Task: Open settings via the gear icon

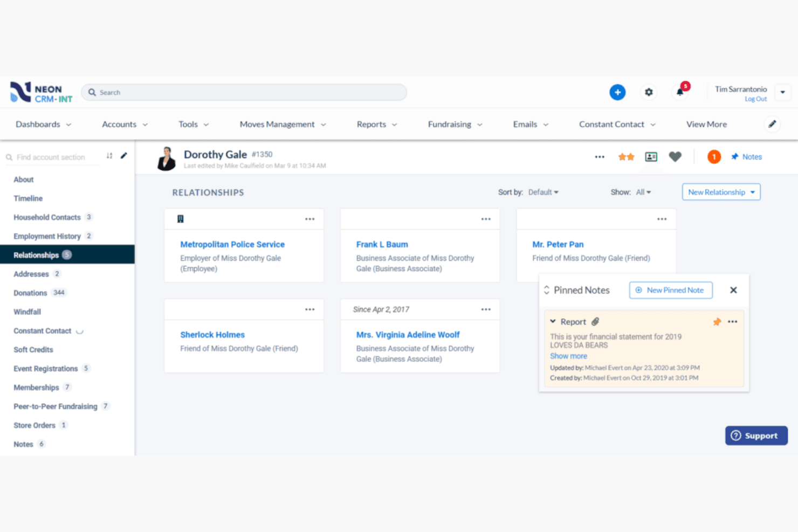Action: coord(649,92)
